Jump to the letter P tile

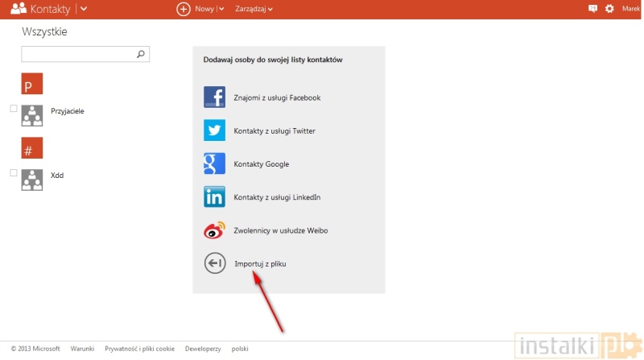click(x=32, y=84)
